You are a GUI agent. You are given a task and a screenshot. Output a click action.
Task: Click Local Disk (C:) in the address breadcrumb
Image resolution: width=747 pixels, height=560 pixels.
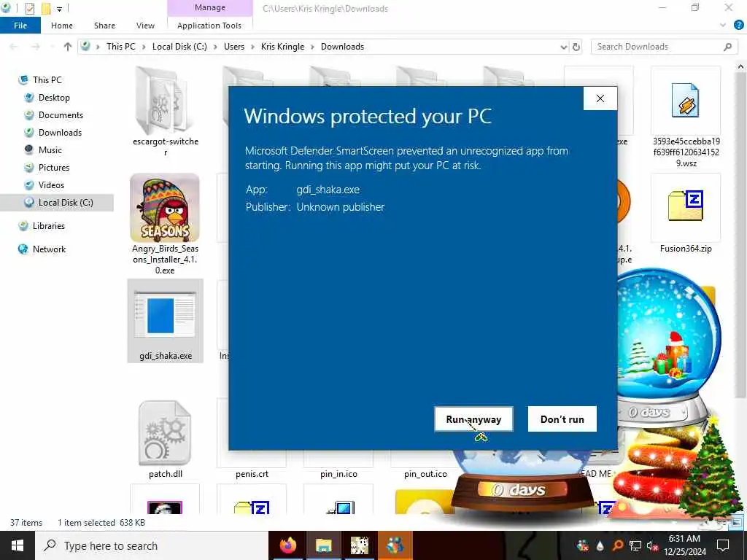click(179, 47)
